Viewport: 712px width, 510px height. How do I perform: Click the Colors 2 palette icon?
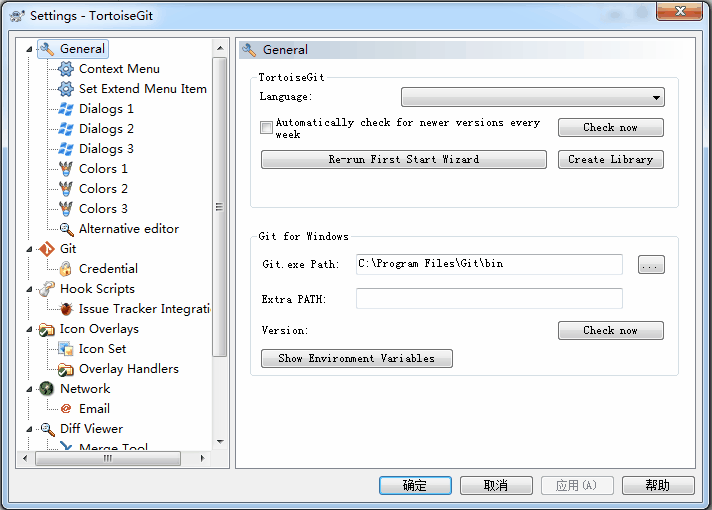(x=66, y=189)
